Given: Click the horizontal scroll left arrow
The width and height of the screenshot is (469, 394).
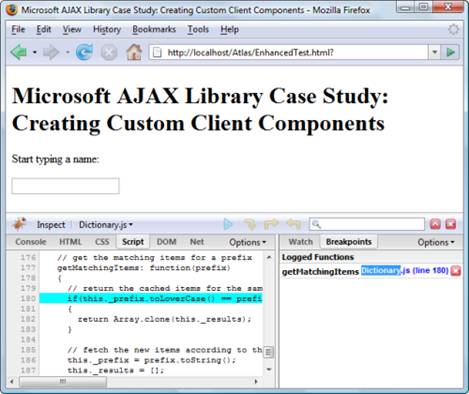Looking at the screenshot, I should point(12,381).
